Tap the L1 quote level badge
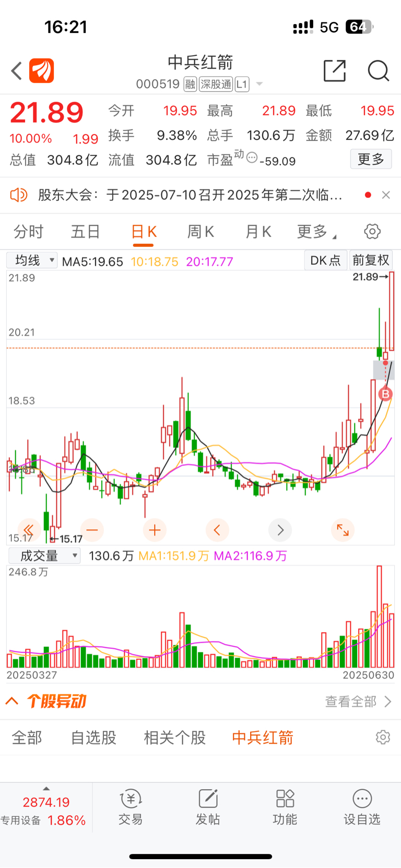Screen dimensions: 401x868 point(242,84)
